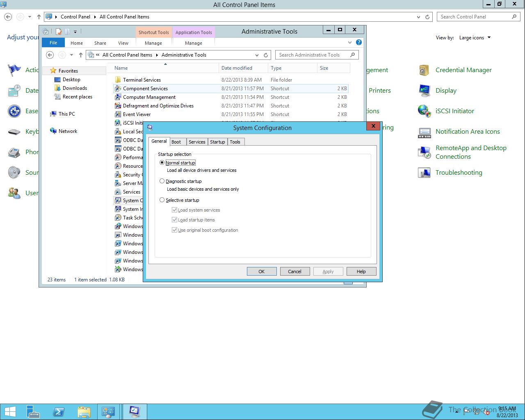Click Cancel in System Configuration
Viewport: 525px width, 420px height.
294,272
